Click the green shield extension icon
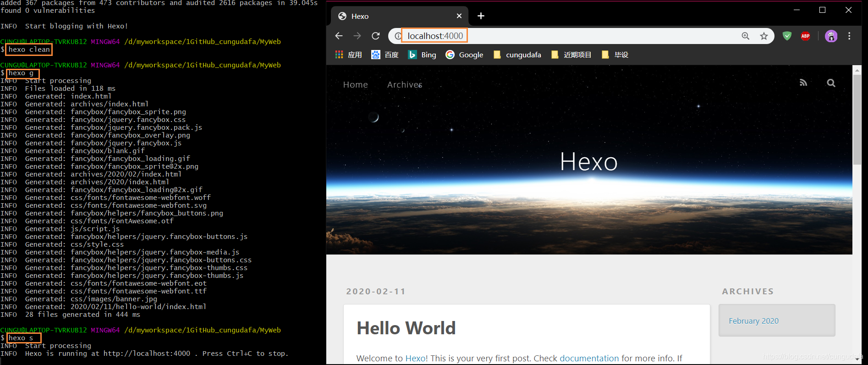This screenshot has width=868, height=365. (787, 36)
